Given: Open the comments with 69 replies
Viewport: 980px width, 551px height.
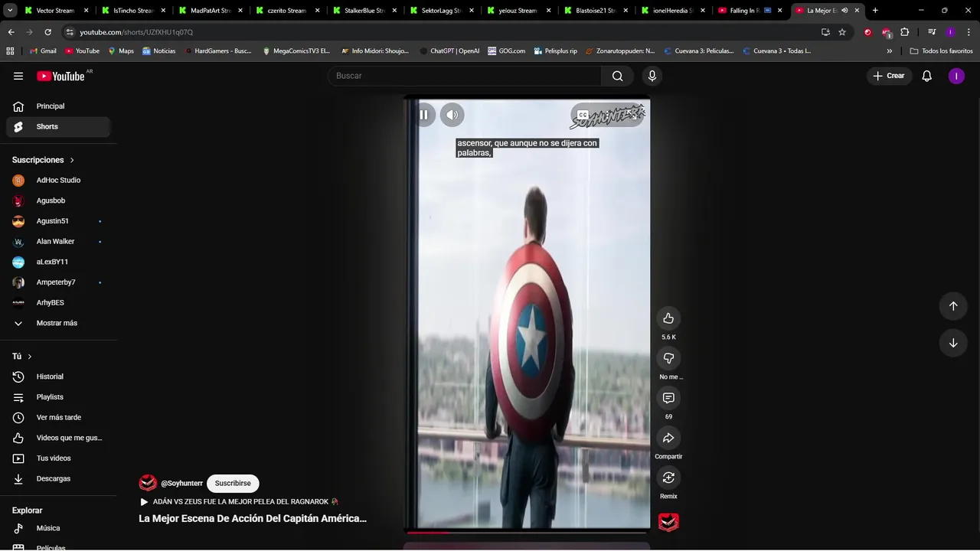Looking at the screenshot, I should (668, 398).
